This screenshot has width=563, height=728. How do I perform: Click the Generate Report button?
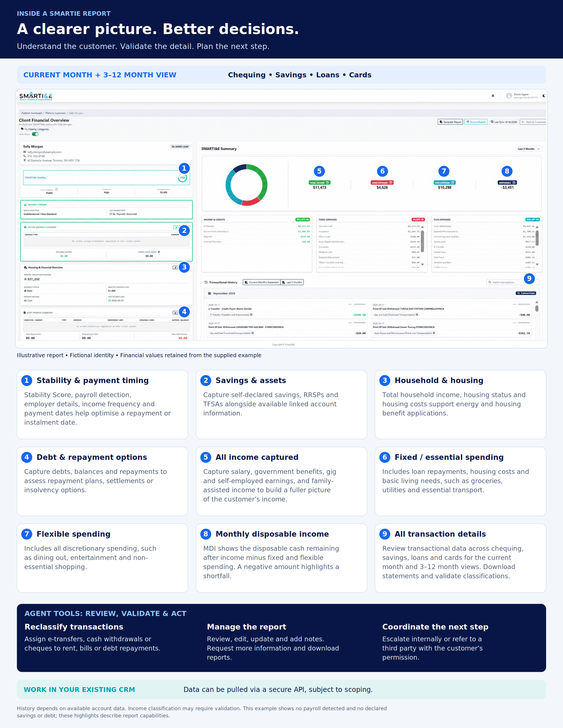(450, 122)
